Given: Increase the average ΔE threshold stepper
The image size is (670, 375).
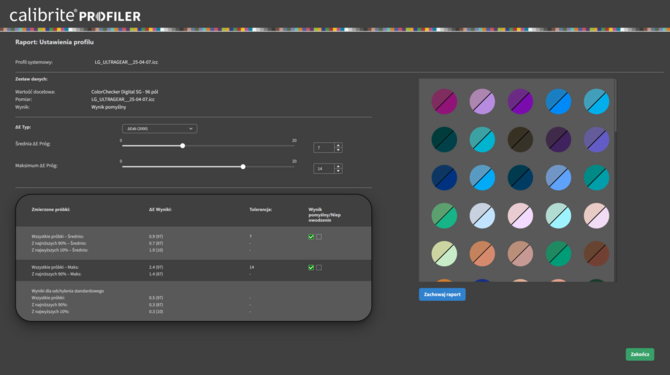Looking at the screenshot, I should [338, 145].
